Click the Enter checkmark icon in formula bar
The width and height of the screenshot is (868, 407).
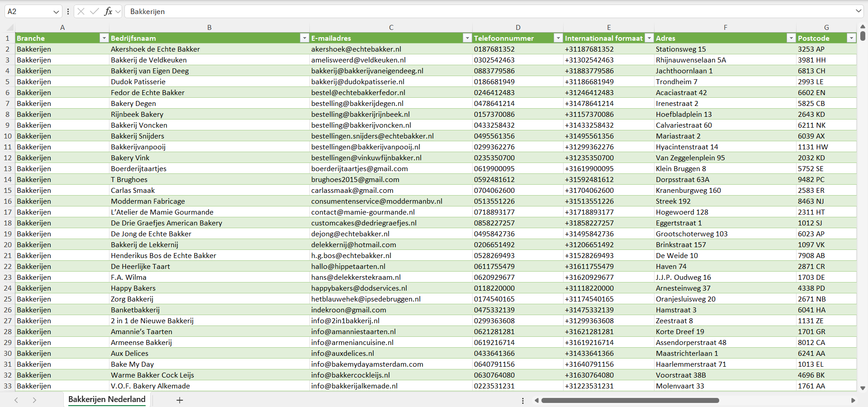click(x=94, y=11)
